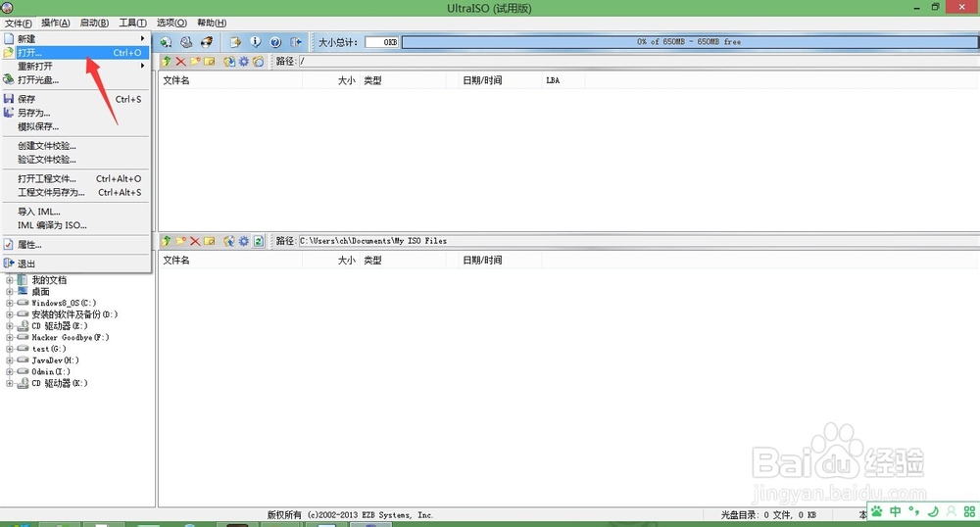Viewport: 980px width, 527px height.
Task: Go up one level in the image pane
Action: pos(167,61)
